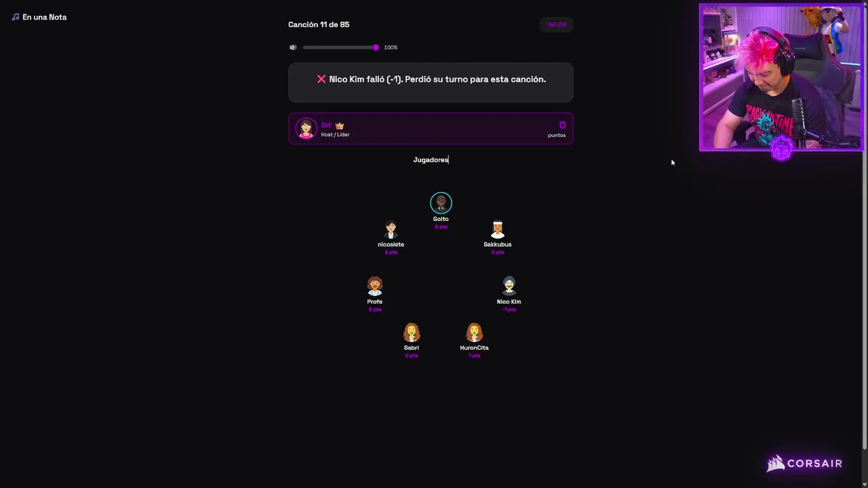The height and width of the screenshot is (488, 868).
Task: Click the host's avatar in the leader bar
Action: (306, 128)
